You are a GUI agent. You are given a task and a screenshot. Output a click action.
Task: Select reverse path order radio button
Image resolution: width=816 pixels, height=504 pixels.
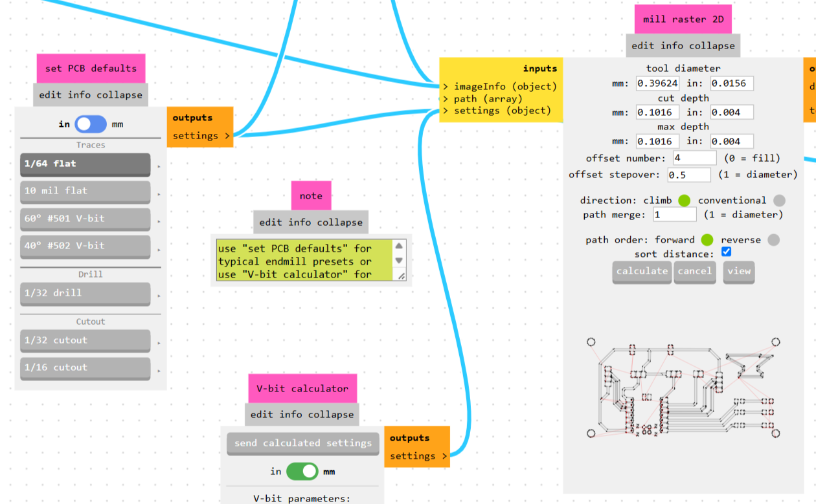773,240
